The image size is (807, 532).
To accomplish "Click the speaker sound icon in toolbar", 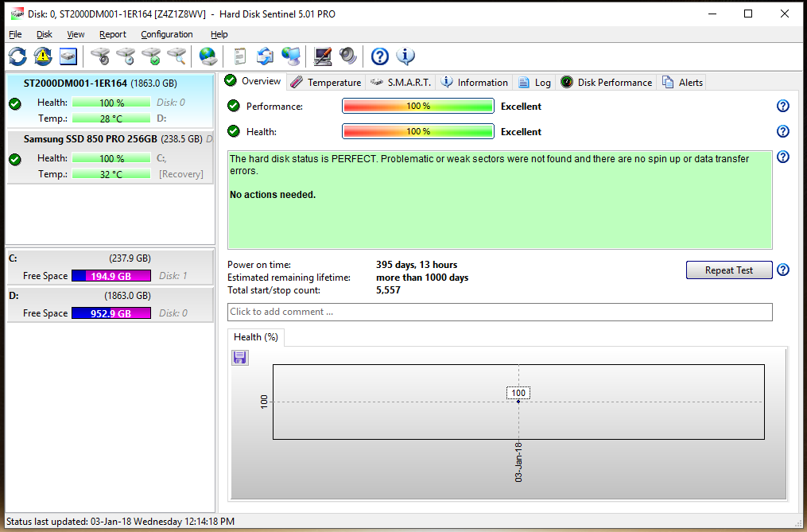I will (347, 56).
